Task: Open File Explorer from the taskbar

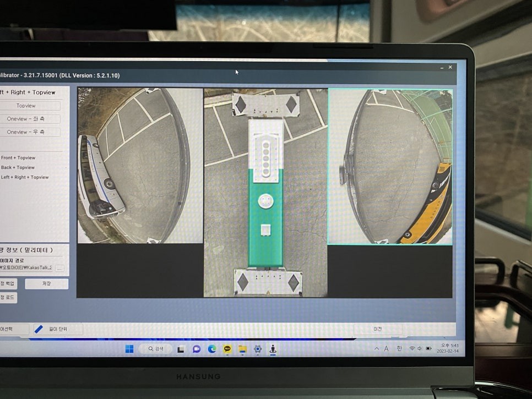Action: pyautogui.click(x=242, y=349)
